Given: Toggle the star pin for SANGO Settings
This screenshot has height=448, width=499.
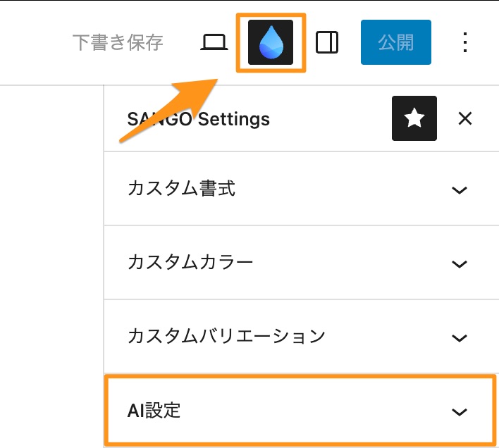Looking at the screenshot, I should click(x=414, y=118).
